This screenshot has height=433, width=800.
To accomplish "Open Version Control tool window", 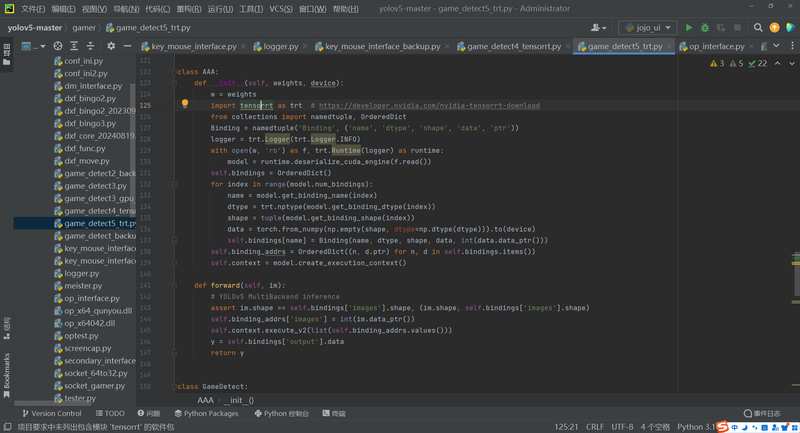I will click(x=52, y=414).
